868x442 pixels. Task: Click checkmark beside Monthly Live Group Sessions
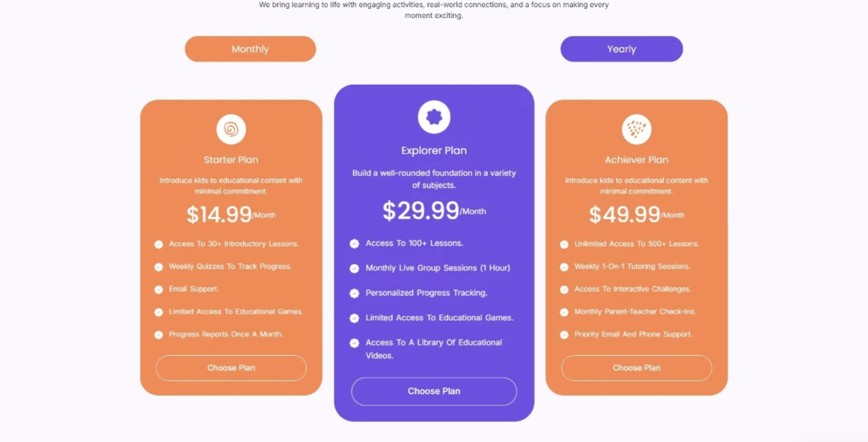coord(354,269)
